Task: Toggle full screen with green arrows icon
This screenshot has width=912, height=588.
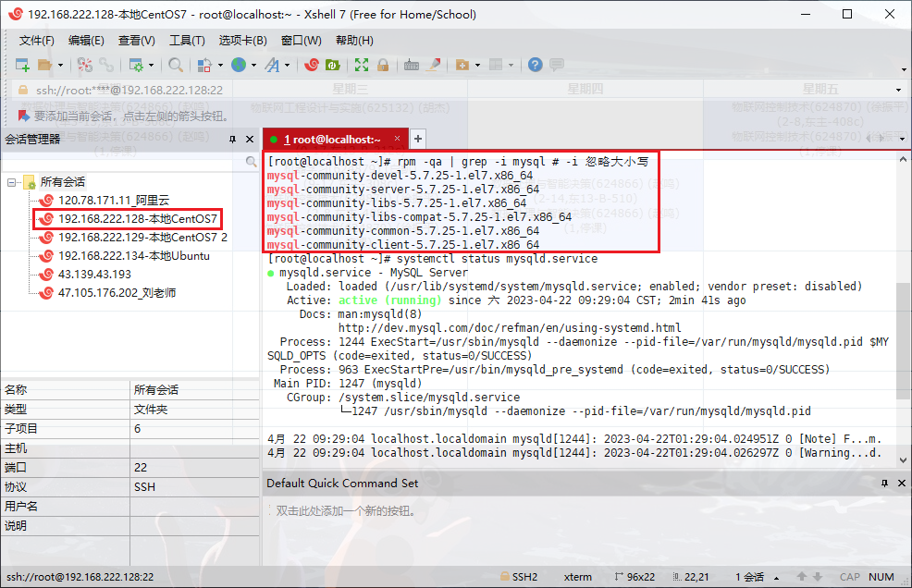Action: (362, 65)
